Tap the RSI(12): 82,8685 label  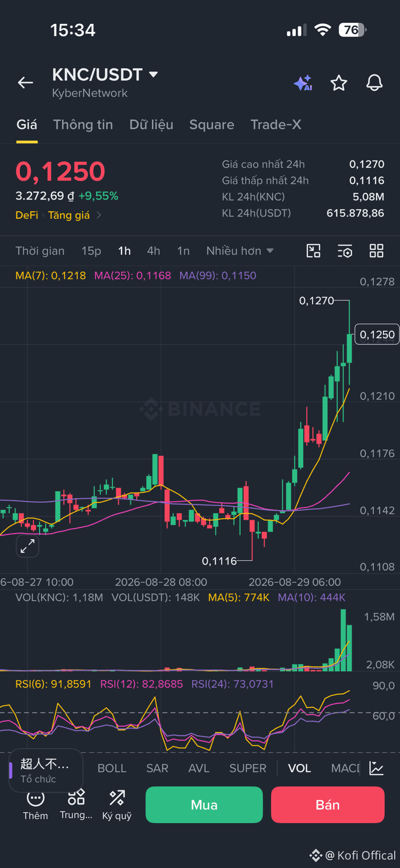click(x=142, y=684)
